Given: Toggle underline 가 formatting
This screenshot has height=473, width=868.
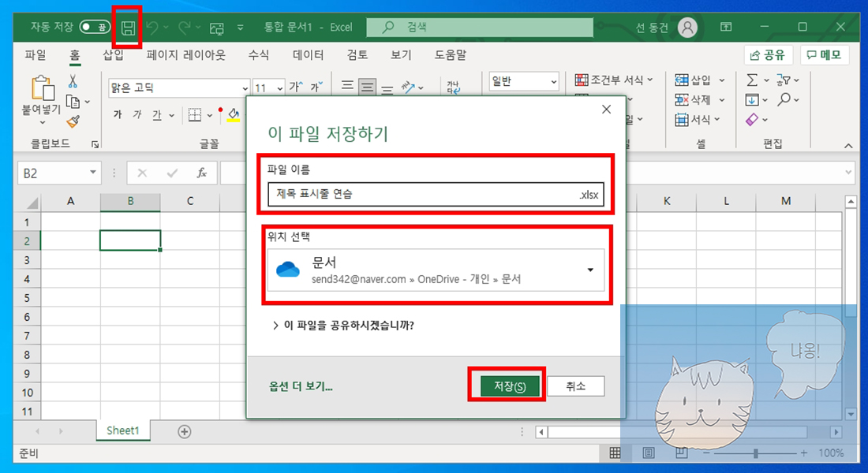Looking at the screenshot, I should coord(157,114).
